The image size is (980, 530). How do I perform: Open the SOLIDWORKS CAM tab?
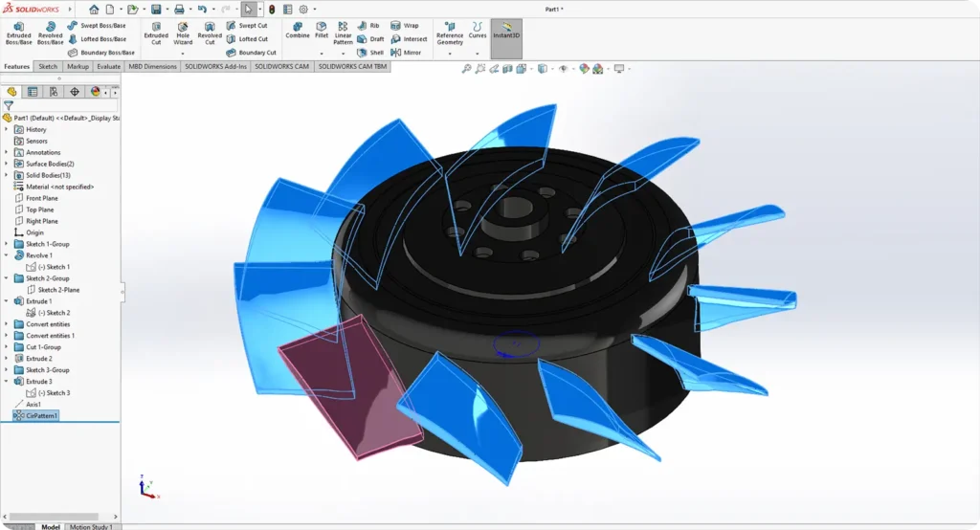click(282, 67)
